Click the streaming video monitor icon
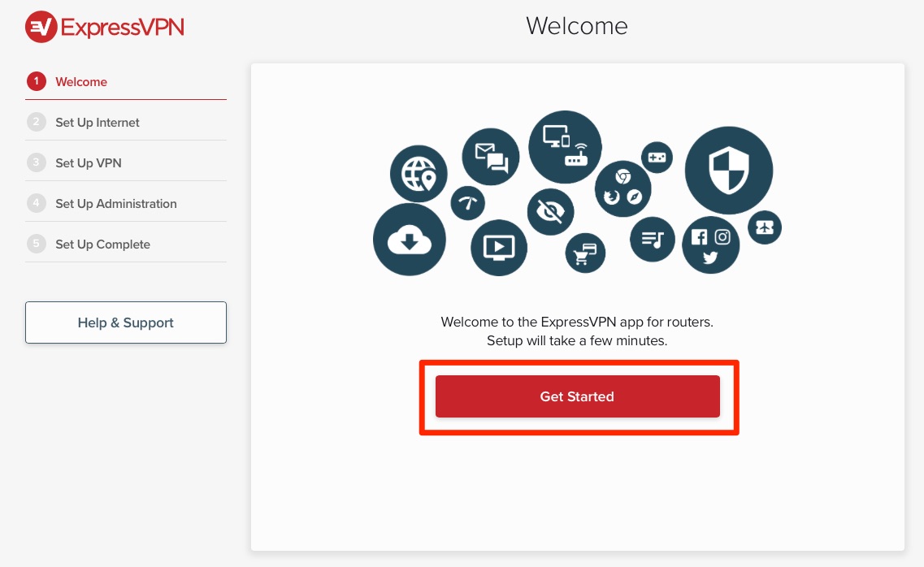Viewport: 924px width, 567px height. tap(498, 248)
